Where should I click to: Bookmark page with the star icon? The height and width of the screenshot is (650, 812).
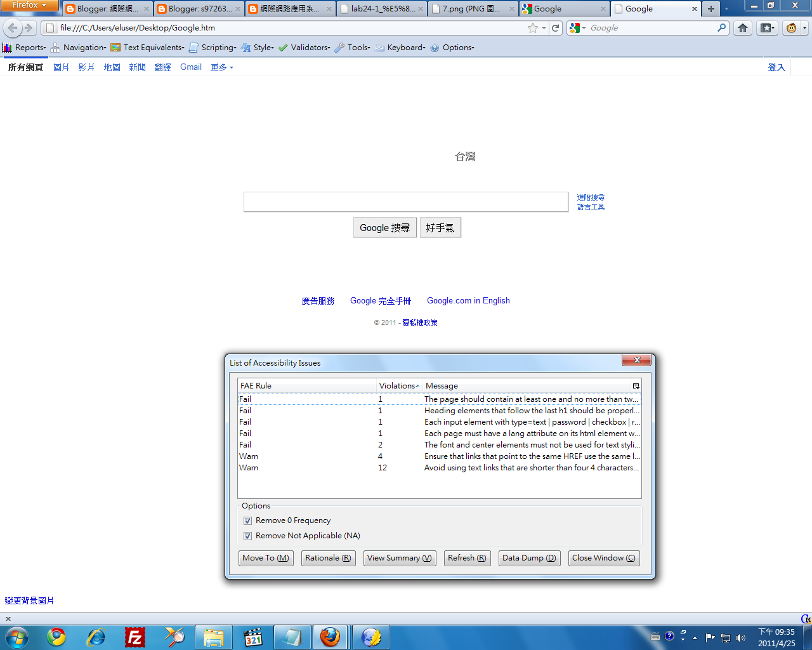(x=533, y=28)
